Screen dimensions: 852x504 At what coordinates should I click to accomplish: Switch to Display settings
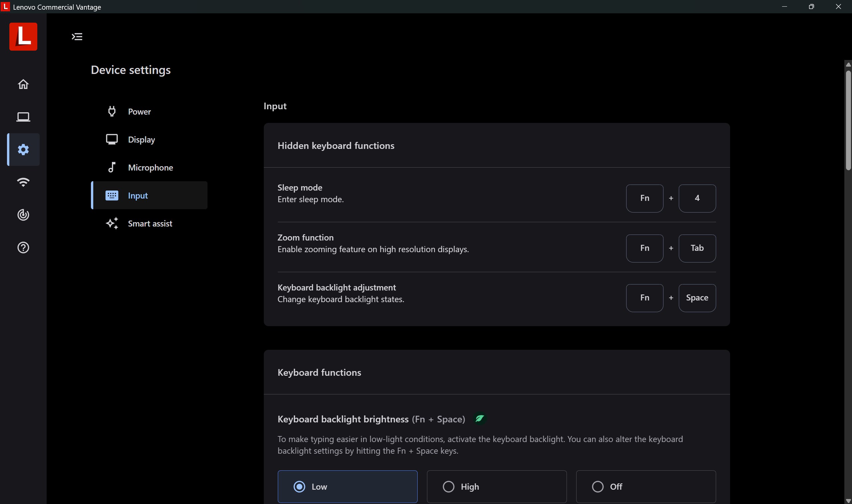(141, 140)
